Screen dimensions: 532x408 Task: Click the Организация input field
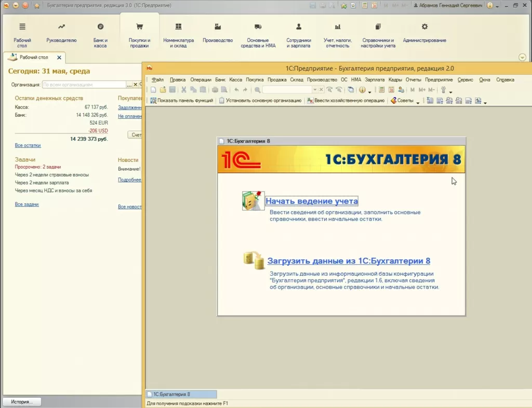[84, 85]
